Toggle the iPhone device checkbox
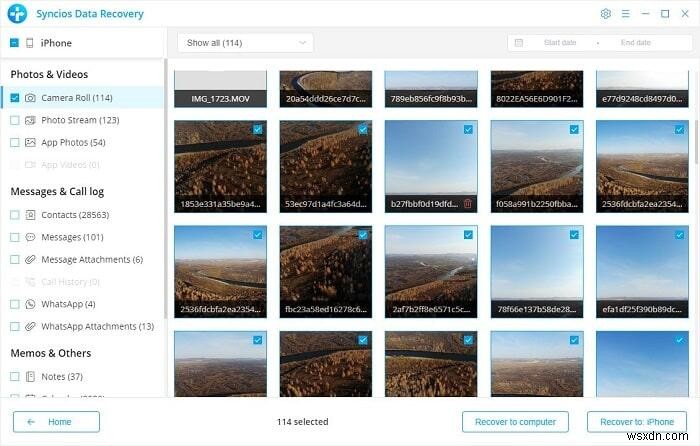 (x=14, y=43)
